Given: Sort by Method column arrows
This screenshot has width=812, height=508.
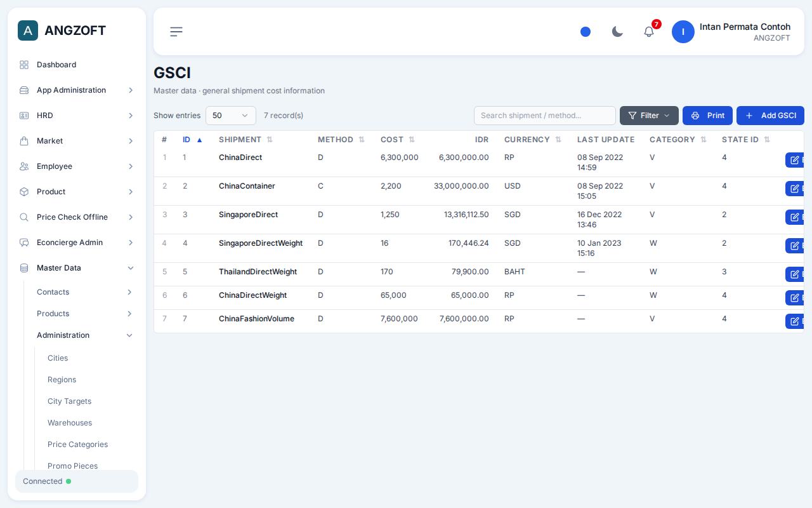Looking at the screenshot, I should point(362,140).
